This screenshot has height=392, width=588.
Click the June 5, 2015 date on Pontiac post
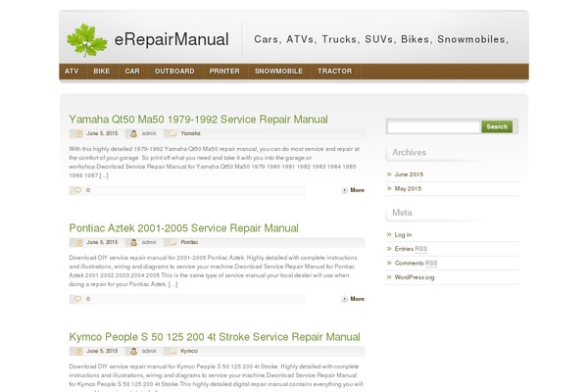coord(102,242)
